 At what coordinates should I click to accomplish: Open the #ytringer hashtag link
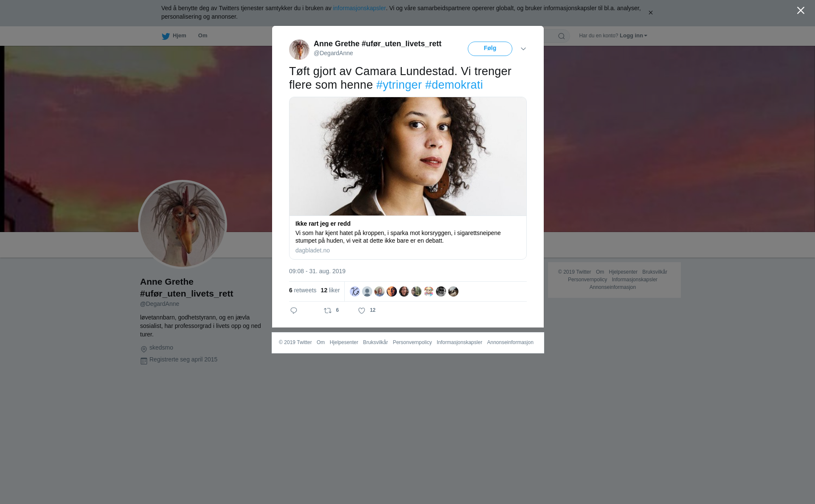pos(399,85)
